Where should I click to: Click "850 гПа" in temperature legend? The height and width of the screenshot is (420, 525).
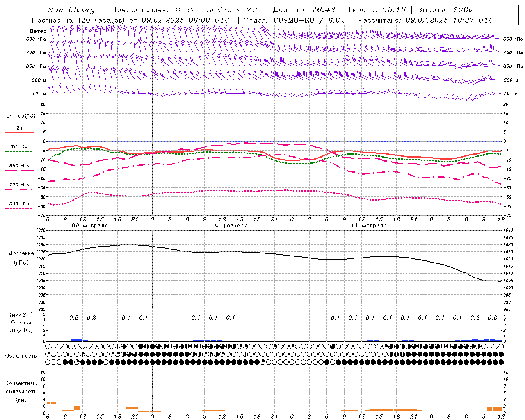tap(19, 166)
